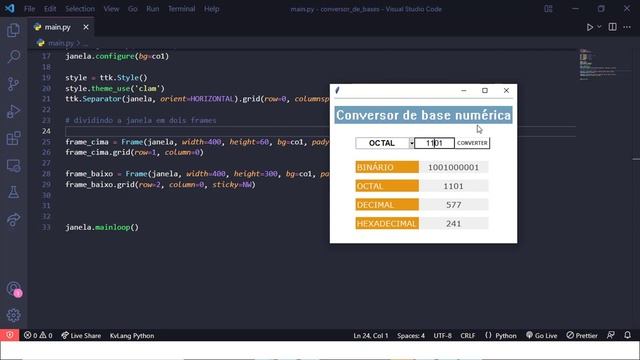Open errors and warnings problems indicator
The width and height of the screenshot is (640, 360).
click(x=38, y=336)
